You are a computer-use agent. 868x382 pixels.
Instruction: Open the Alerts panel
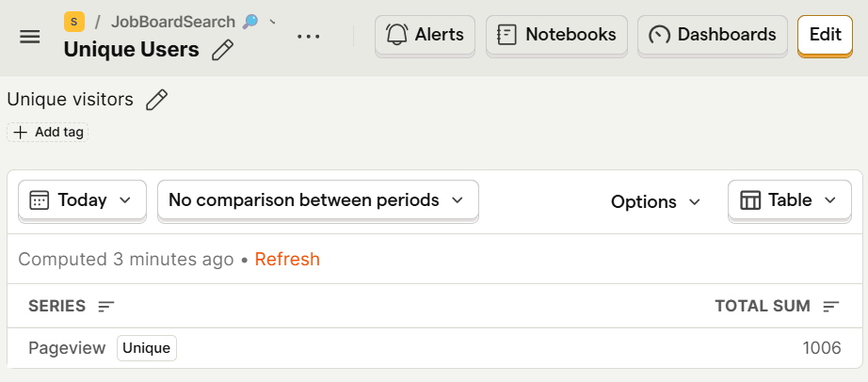coord(426,35)
